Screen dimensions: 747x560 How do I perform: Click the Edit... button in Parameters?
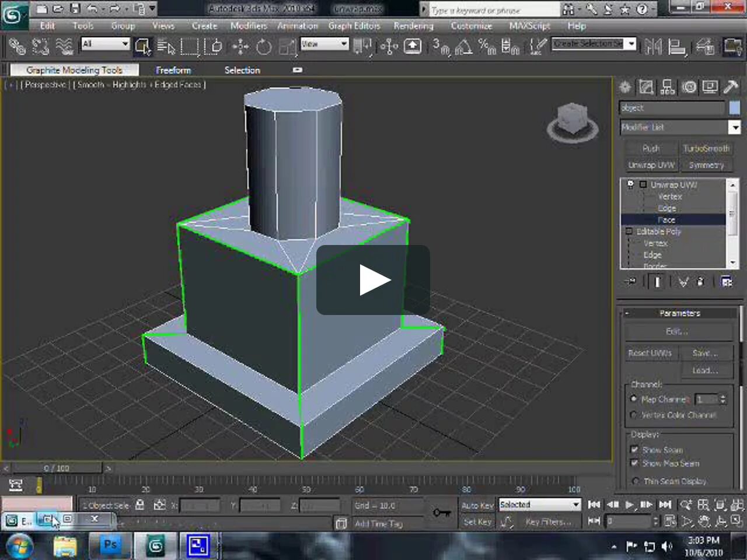pos(679,331)
